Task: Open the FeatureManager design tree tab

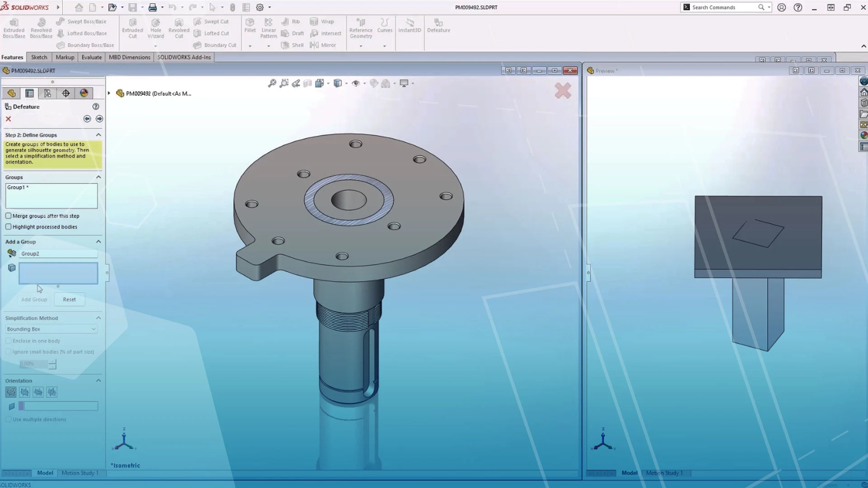Action: (11, 93)
